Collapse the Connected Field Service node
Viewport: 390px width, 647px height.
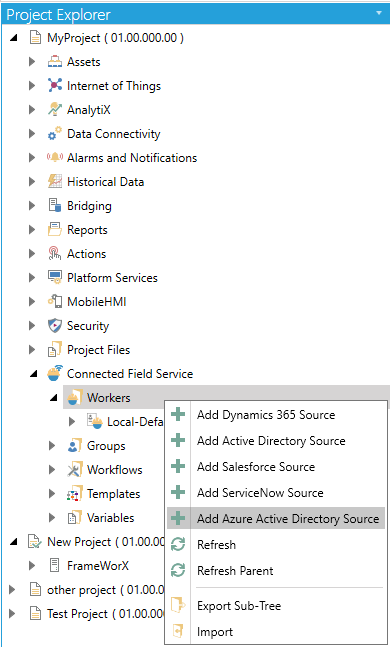(33, 374)
